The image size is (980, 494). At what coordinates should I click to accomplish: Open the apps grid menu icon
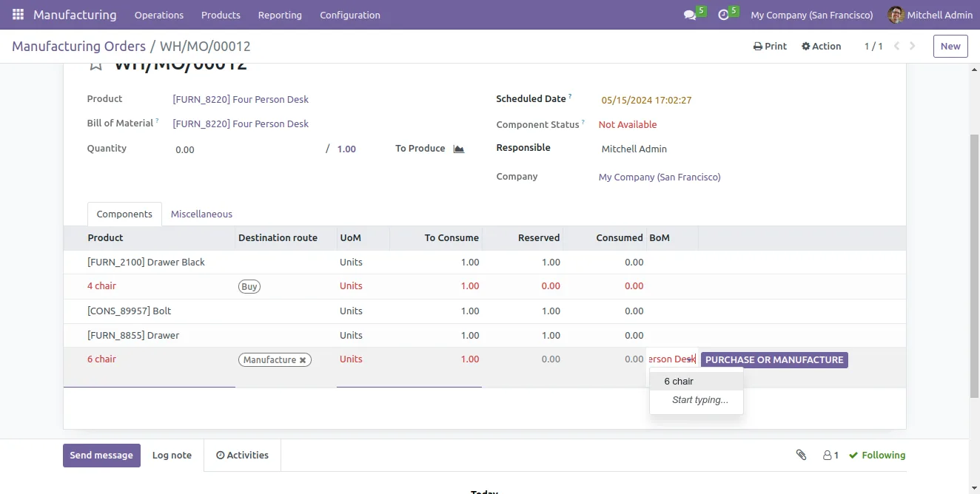(18, 15)
